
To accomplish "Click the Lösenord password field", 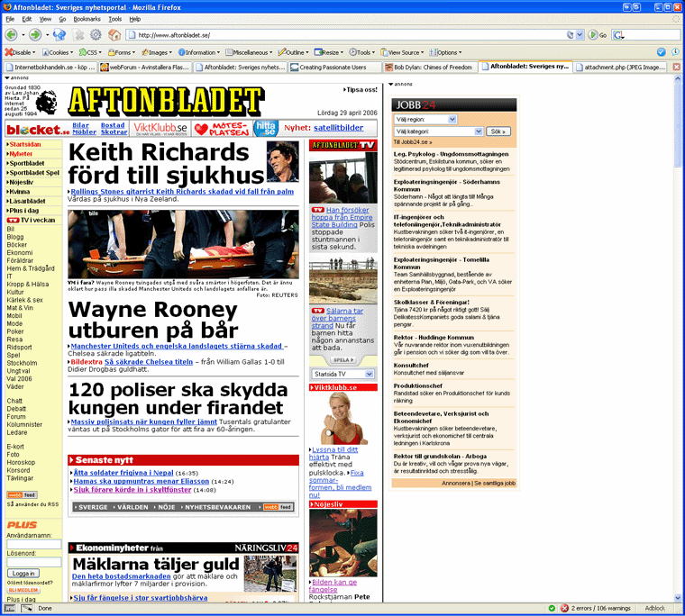I will (x=33, y=562).
